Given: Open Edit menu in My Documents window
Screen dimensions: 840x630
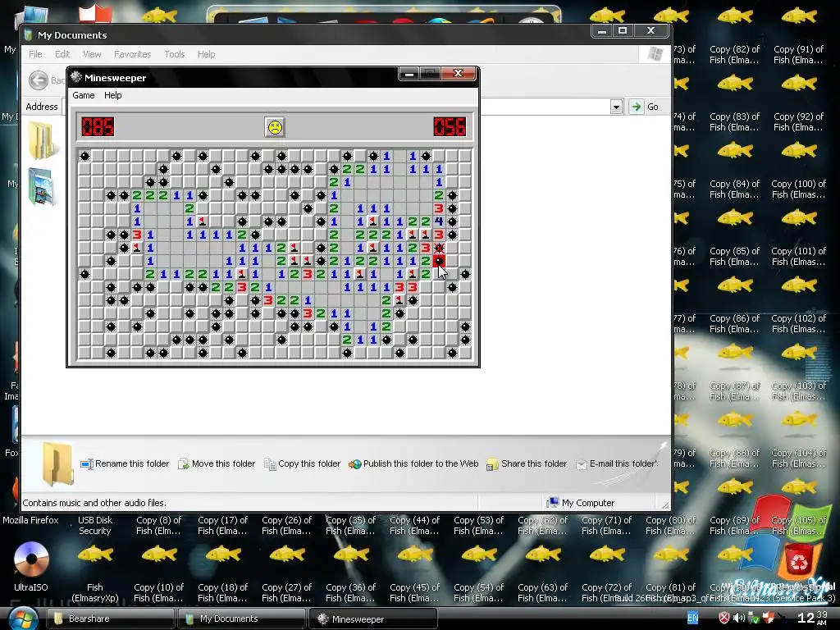Looking at the screenshot, I should [x=62, y=54].
